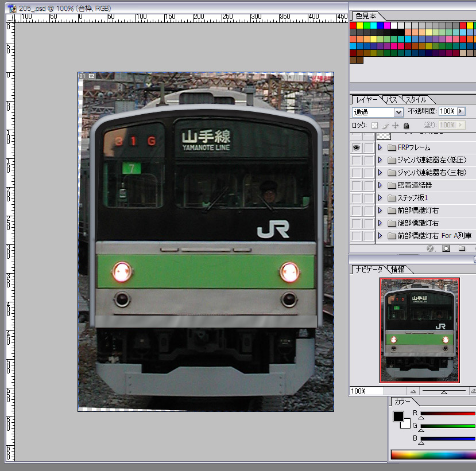Expand the ジャンパ連結器左(低圧) layer set
The height and width of the screenshot is (471, 476).
pyautogui.click(x=380, y=160)
